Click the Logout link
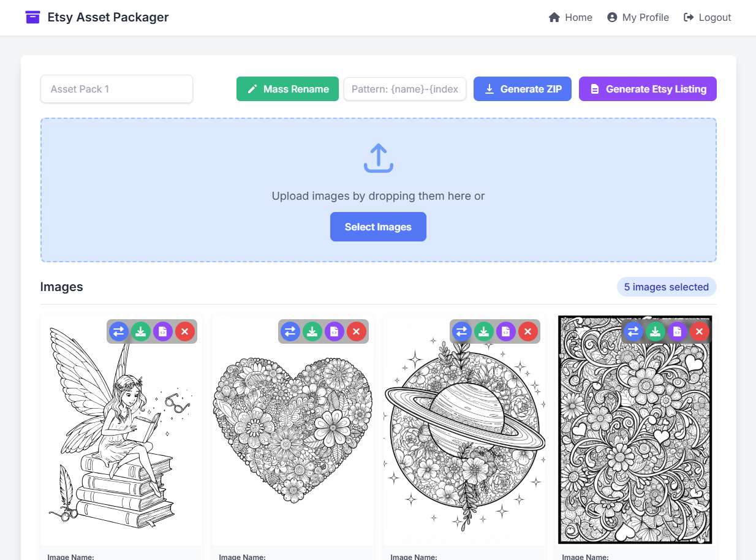Viewport: 756px width, 560px height. click(707, 17)
